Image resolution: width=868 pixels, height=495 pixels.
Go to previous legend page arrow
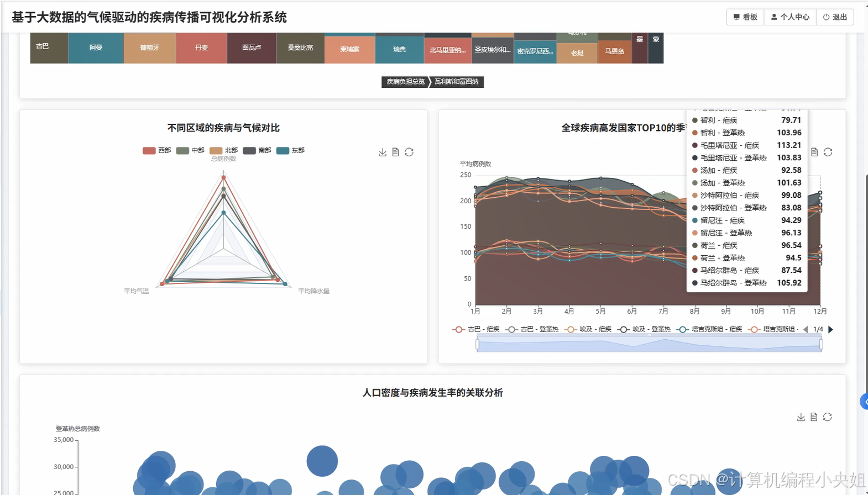tap(806, 329)
